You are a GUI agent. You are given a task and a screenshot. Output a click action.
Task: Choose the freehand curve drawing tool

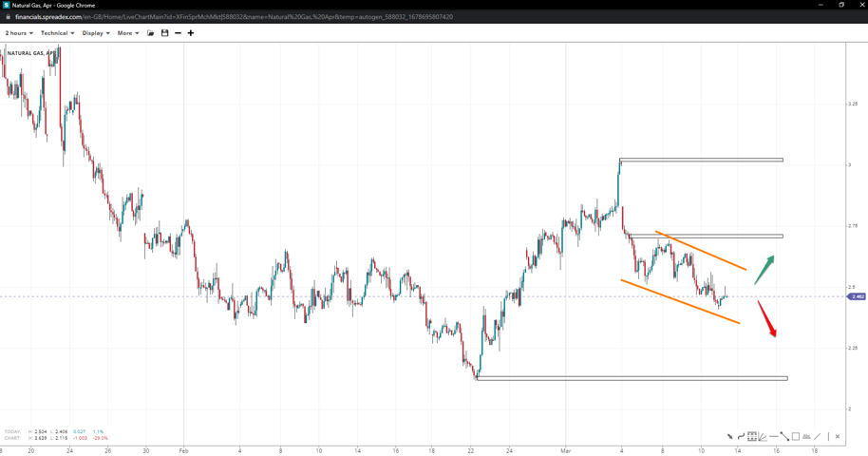pos(741,437)
